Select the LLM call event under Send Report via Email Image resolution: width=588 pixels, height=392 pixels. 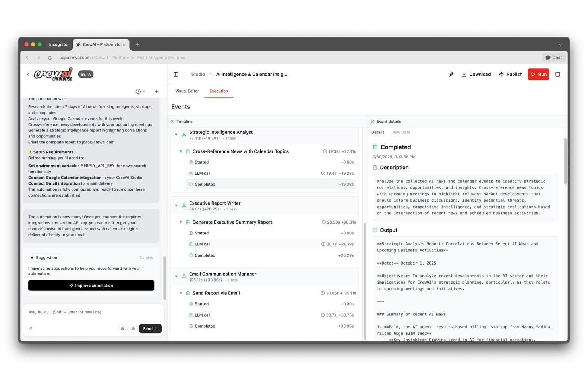[271, 315]
